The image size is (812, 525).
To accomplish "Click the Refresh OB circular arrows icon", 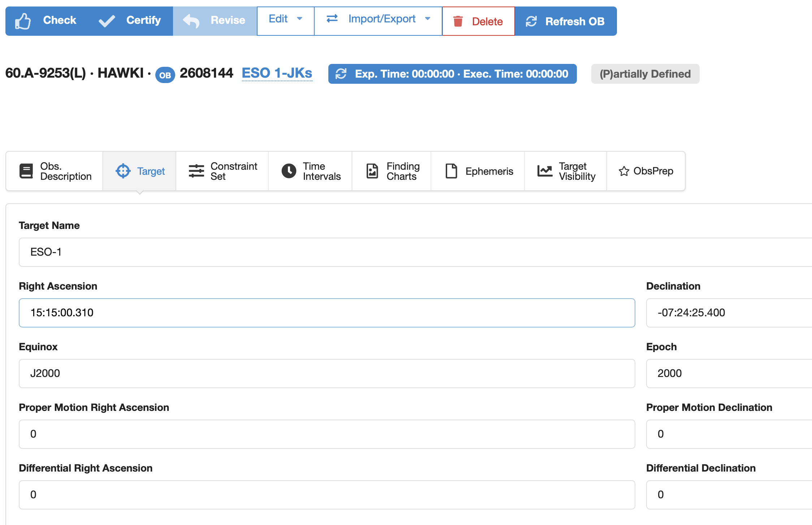I will (x=531, y=21).
